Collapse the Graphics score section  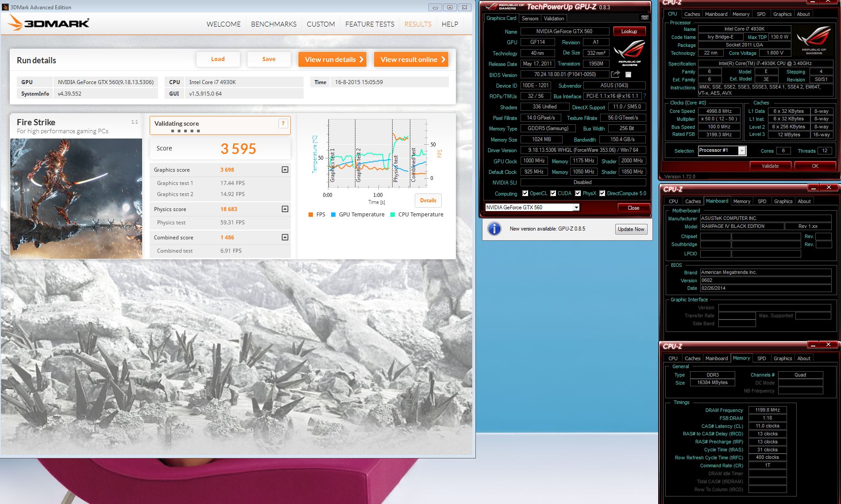285,169
